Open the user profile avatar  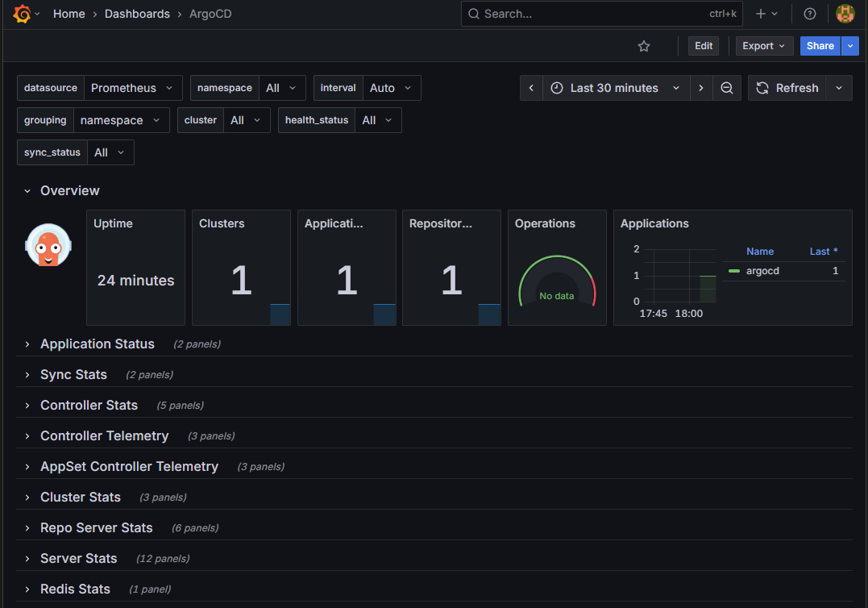point(845,14)
